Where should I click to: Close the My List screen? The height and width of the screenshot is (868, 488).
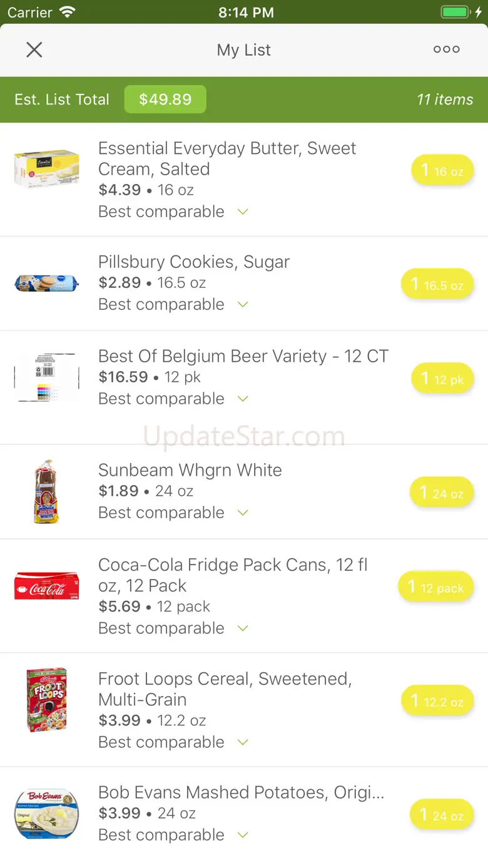pyautogui.click(x=34, y=50)
